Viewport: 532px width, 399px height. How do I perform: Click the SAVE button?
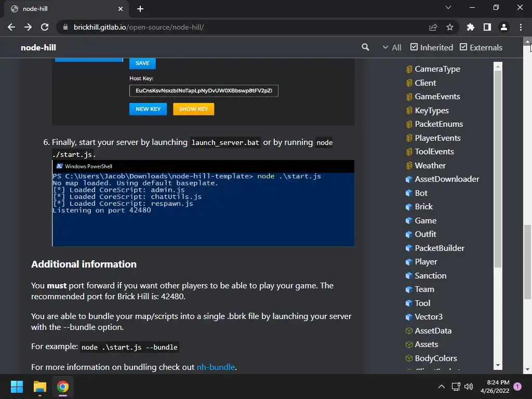tap(142, 63)
